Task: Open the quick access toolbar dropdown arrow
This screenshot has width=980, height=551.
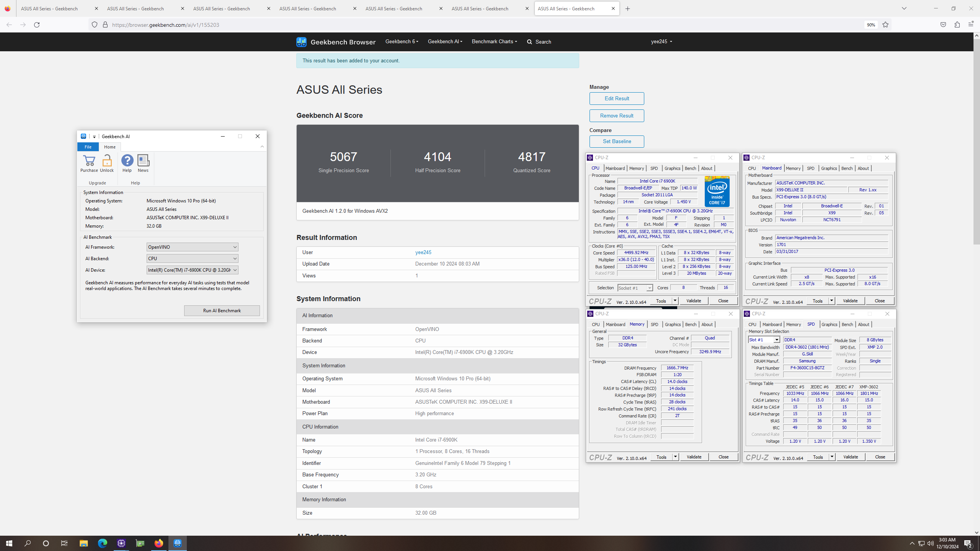Action: [x=94, y=137]
